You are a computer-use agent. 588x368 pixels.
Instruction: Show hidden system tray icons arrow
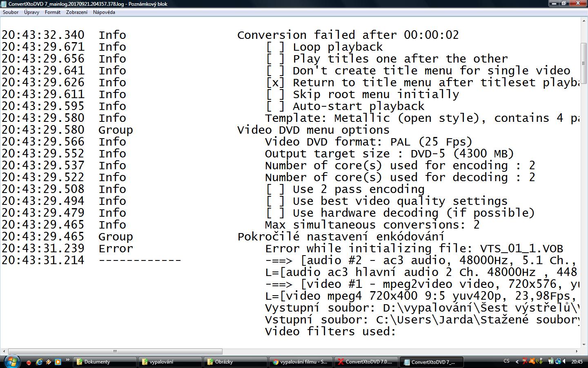coord(517,362)
